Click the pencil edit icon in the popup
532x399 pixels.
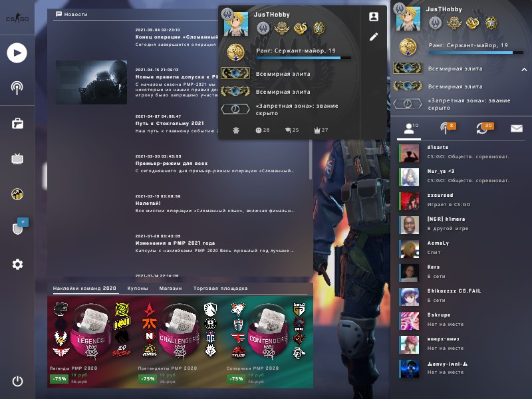[374, 37]
